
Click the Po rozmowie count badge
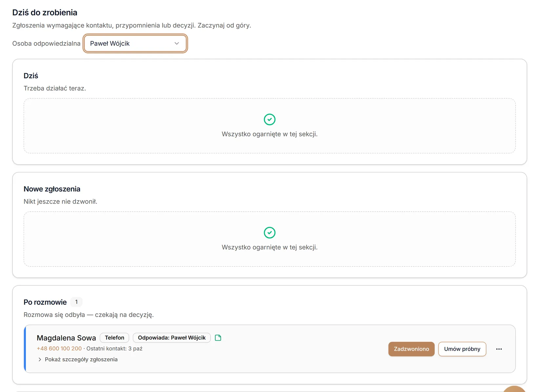pyautogui.click(x=76, y=302)
